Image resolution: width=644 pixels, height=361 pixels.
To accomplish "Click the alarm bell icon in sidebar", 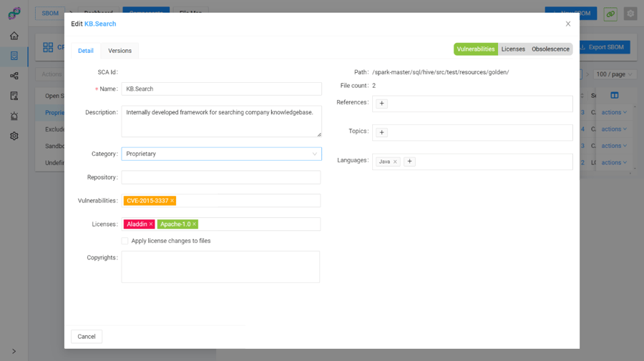I will (x=14, y=116).
